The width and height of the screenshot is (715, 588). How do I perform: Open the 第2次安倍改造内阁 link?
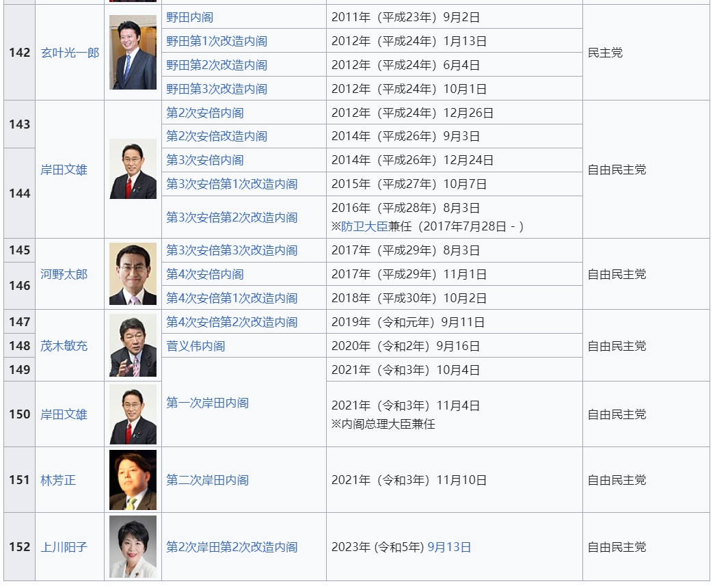[x=217, y=136]
